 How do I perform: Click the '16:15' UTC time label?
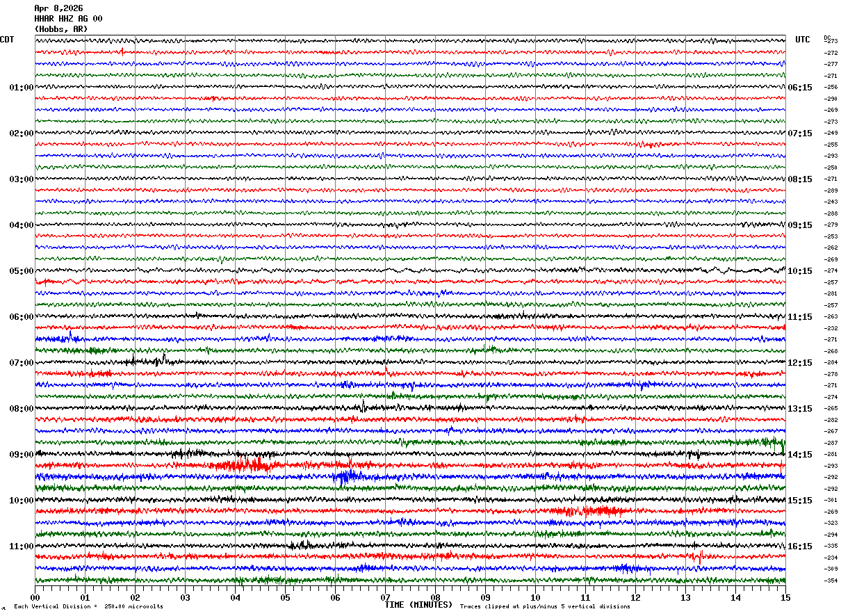pyautogui.click(x=800, y=546)
